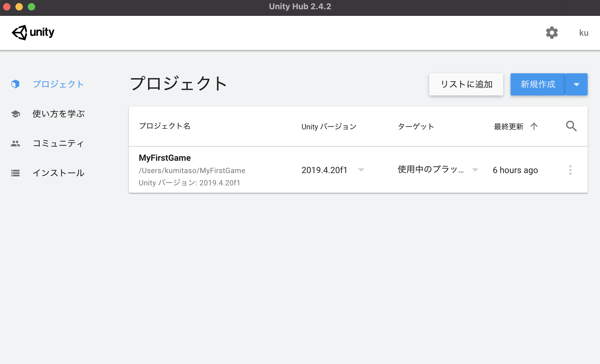
Task: Open the 使用中のプラッ... target platform dropdown
Action: [438, 170]
